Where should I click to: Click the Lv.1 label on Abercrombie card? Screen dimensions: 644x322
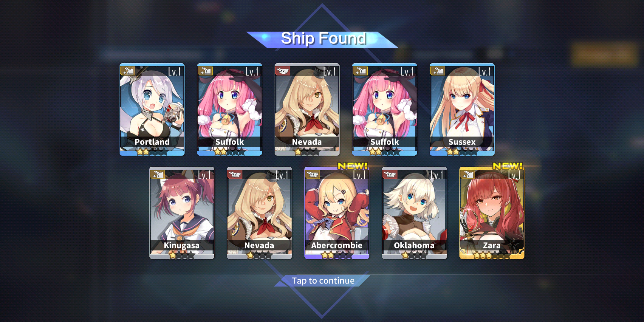pyautogui.click(x=359, y=175)
